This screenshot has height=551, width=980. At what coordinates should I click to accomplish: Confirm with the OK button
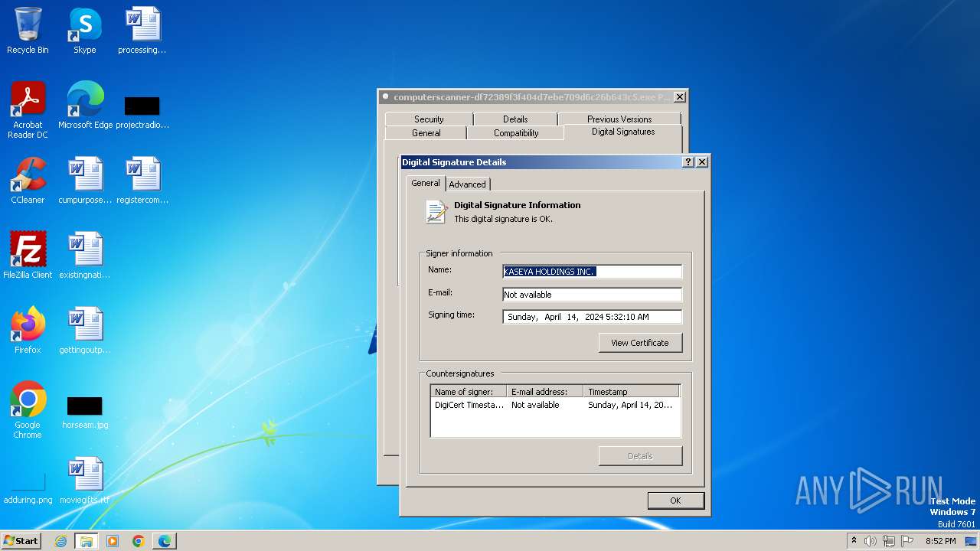[675, 500]
